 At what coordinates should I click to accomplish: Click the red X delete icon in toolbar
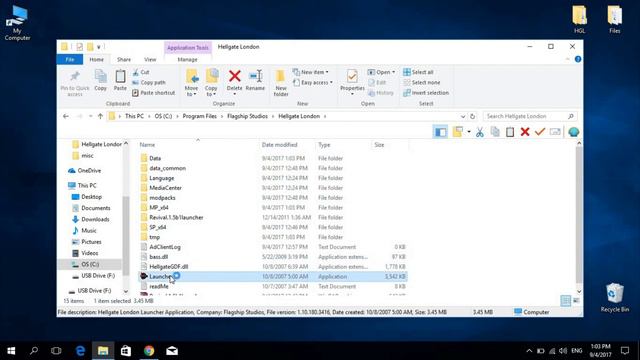(525, 132)
